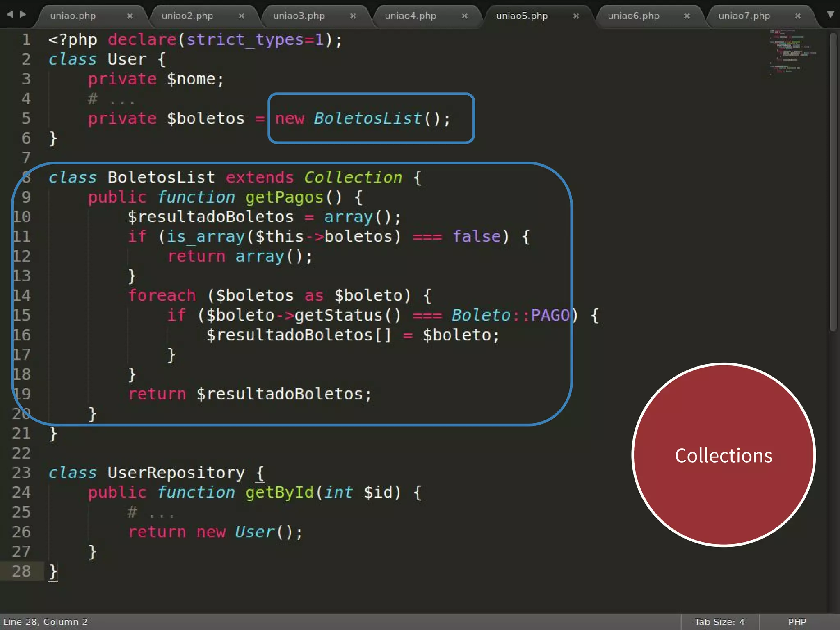This screenshot has width=840, height=630.
Task: Close the uniao5.php tab
Action: click(576, 16)
